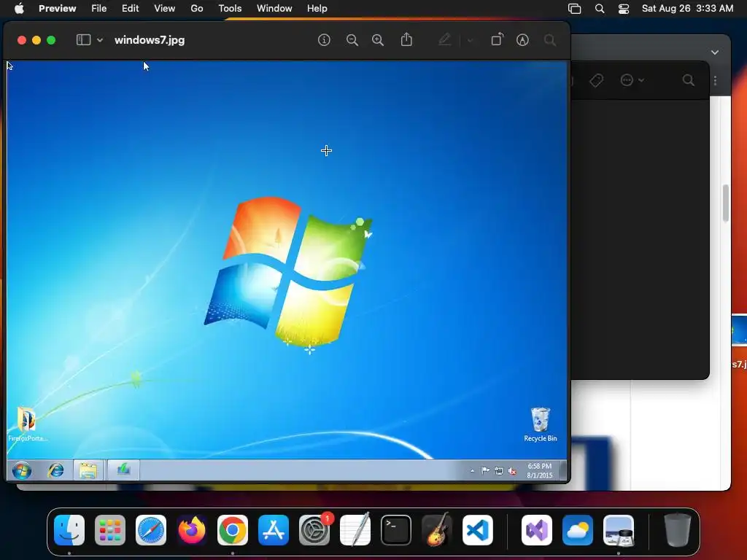Expand the chevron at top of background window
The height and width of the screenshot is (560, 747).
click(715, 52)
